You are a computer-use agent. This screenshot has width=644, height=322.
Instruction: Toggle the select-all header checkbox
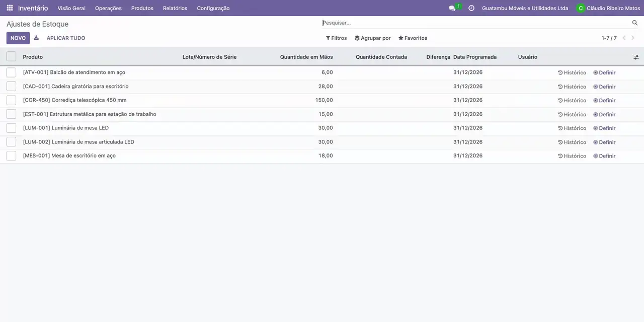pos(11,56)
